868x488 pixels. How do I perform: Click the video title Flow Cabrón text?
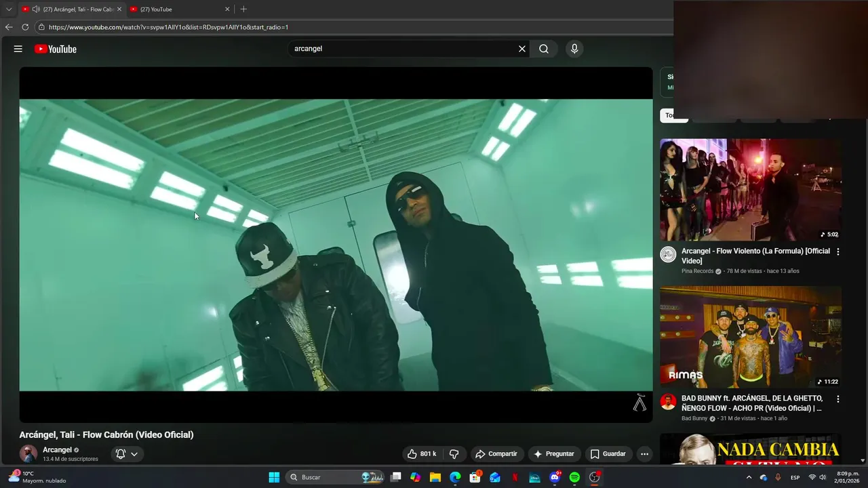coord(106,434)
